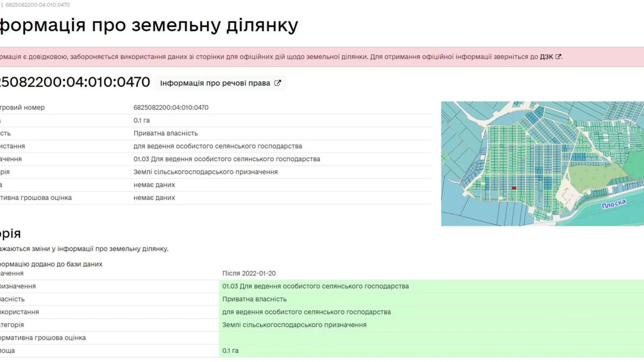
Task: Click the external-link icon beside ДЗК
Action: 558,57
